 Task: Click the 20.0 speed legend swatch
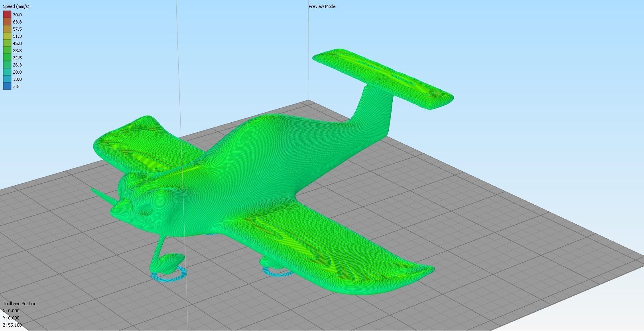point(7,72)
